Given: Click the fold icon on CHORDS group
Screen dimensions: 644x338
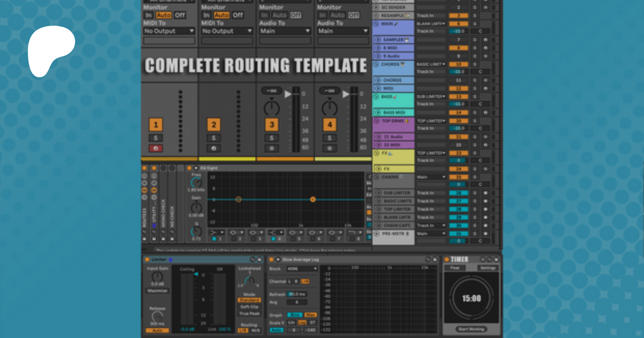Looking at the screenshot, I should [376, 64].
